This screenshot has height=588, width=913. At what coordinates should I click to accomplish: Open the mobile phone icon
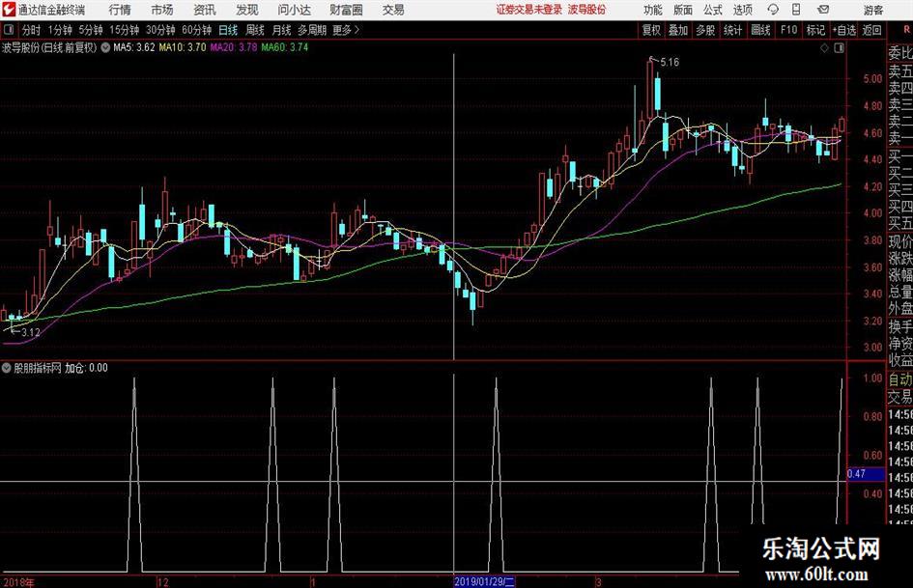(796, 10)
